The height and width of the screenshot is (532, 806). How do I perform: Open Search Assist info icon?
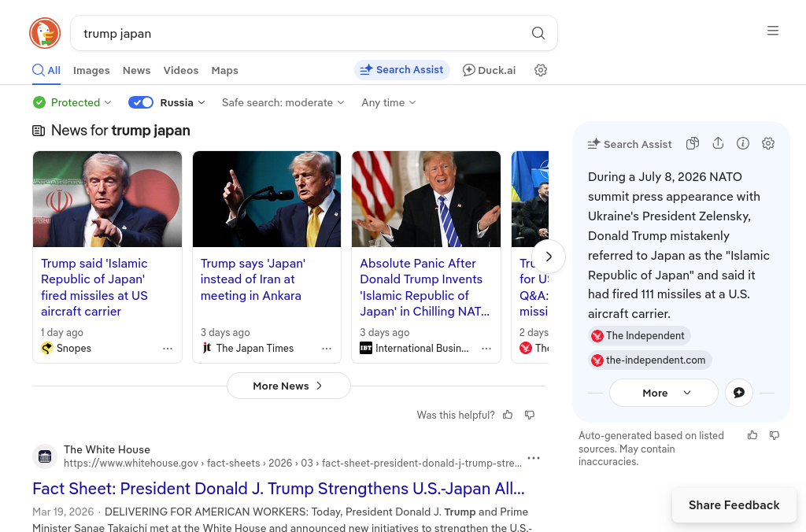coord(743,143)
